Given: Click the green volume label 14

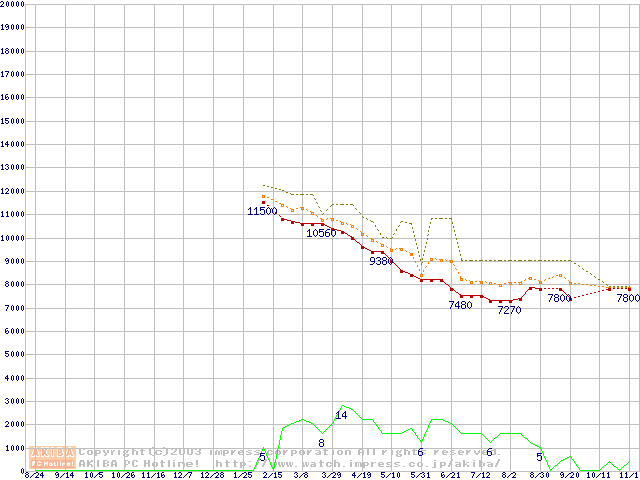Looking at the screenshot, I should click(341, 415).
